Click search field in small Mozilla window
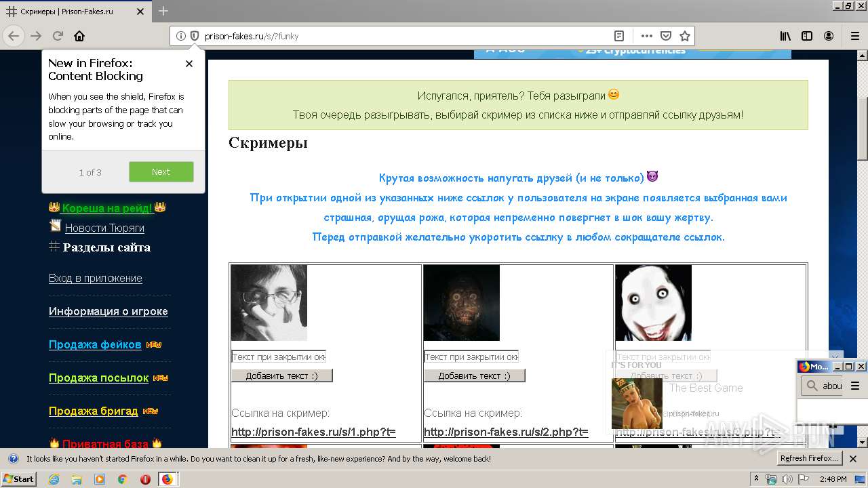Image resolution: width=868 pixels, height=488 pixels. pyautogui.click(x=823, y=386)
